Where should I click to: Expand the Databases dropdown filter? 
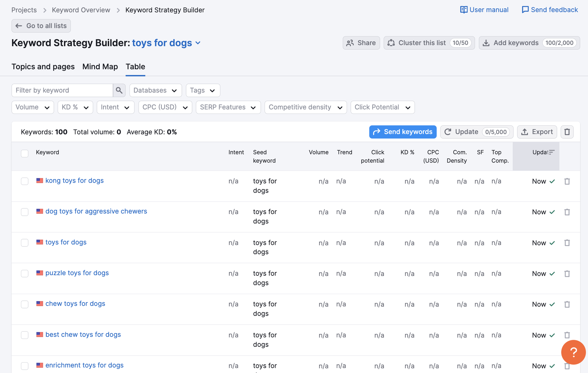click(155, 90)
